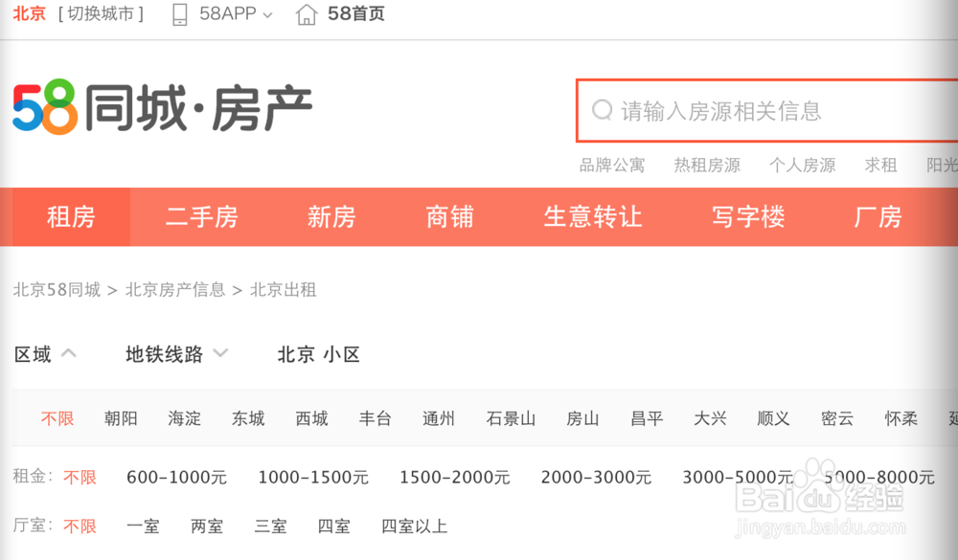958x560 pixels.
Task: Open the 58APP dropdown arrow
Action: click(267, 15)
